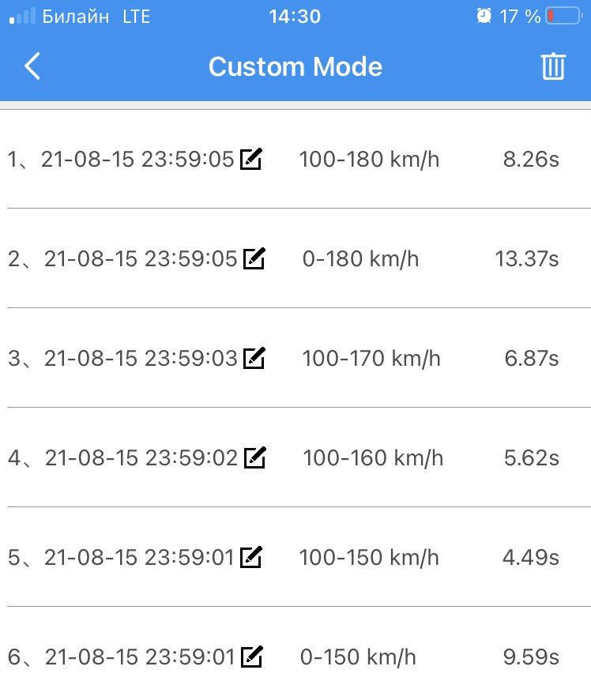Tap the trash delete icon
The image size is (591, 700).
coord(553,66)
